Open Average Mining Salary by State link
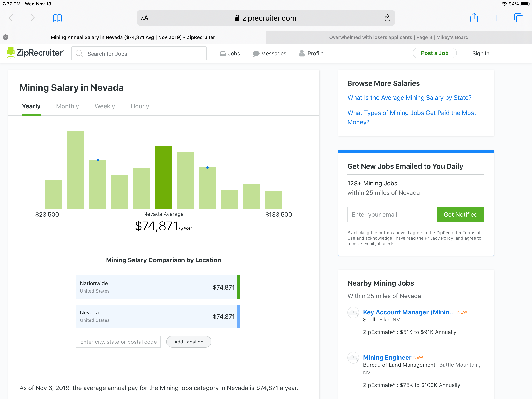The height and width of the screenshot is (399, 532). (x=409, y=97)
